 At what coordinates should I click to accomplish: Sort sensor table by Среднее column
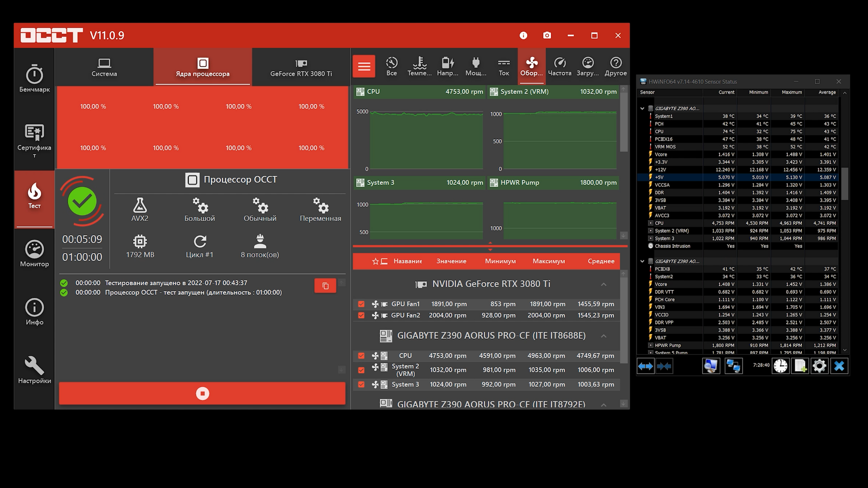pos(601,261)
